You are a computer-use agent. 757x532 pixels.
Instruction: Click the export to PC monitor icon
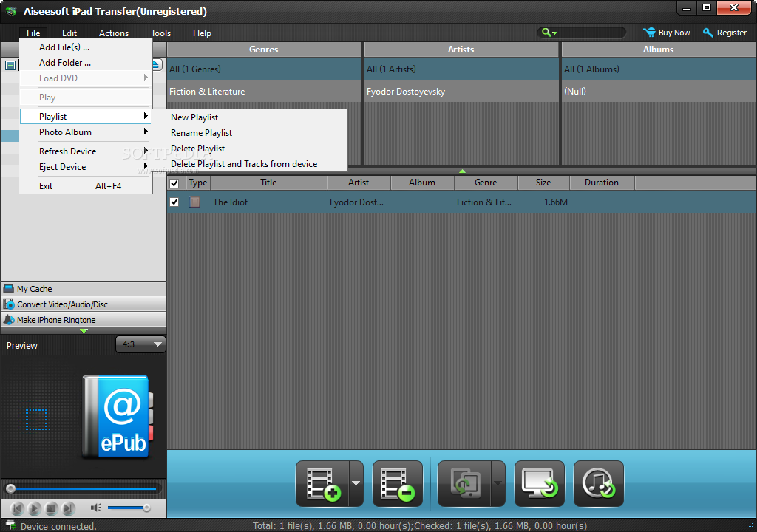(x=540, y=484)
